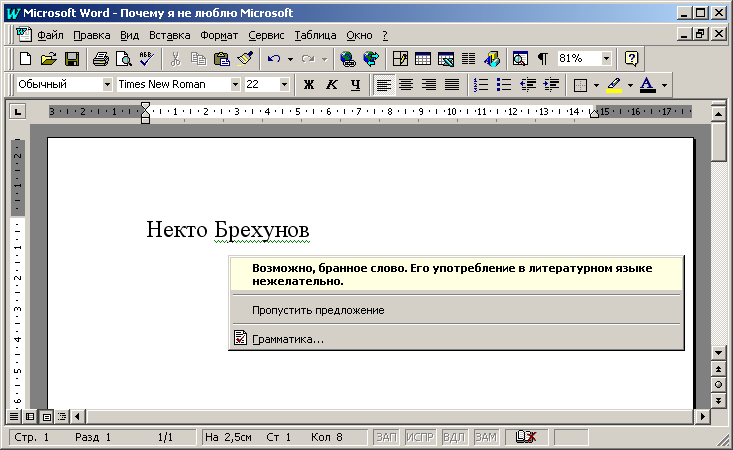Expand the 81% zoom dropdown

[x=607, y=59]
